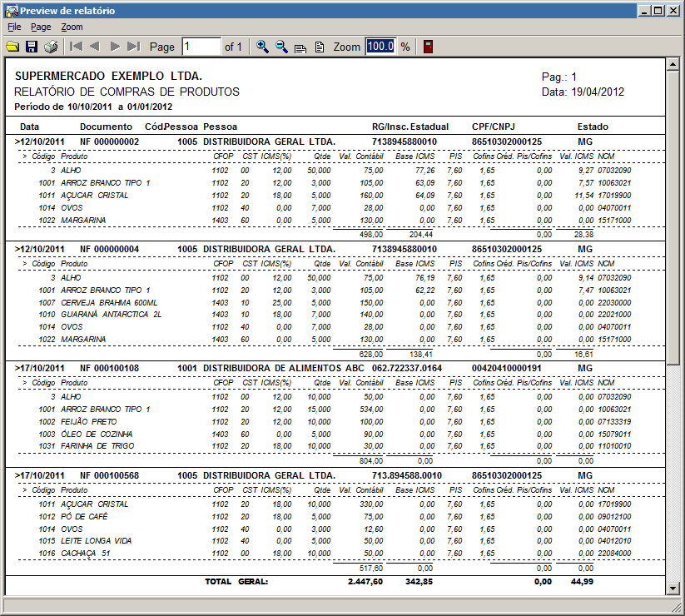
Task: Click the Zoom percentage field
Action: 380,47
